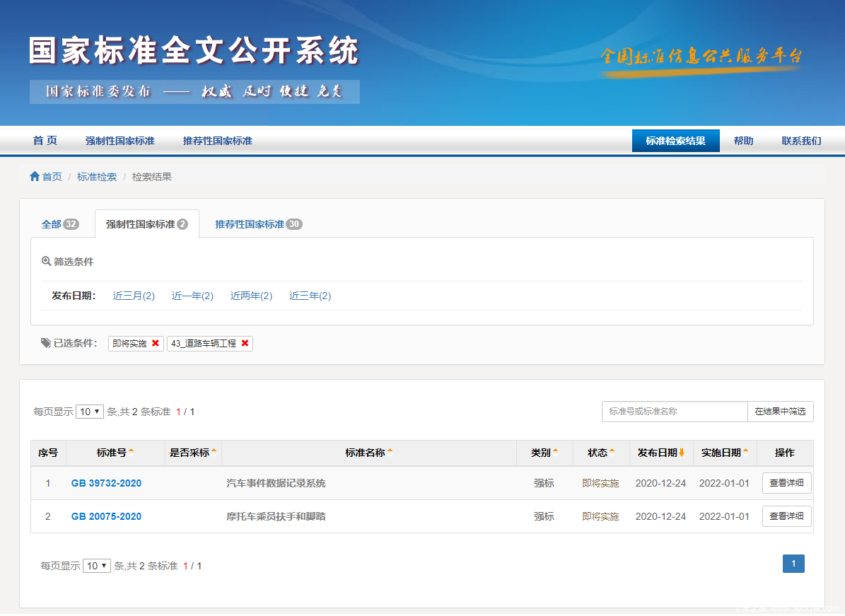Viewport: 845px width, 616px height.
Task: Switch to the 推荐性国家标准 results tab
Action: tap(258, 224)
